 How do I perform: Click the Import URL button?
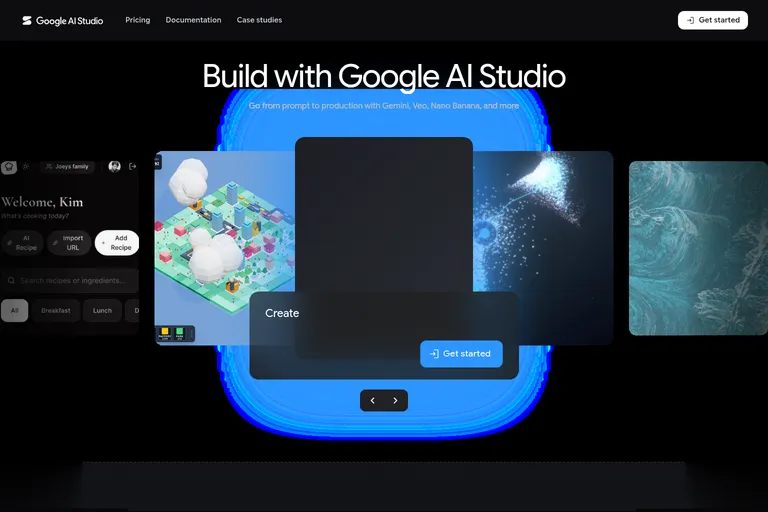(69, 243)
